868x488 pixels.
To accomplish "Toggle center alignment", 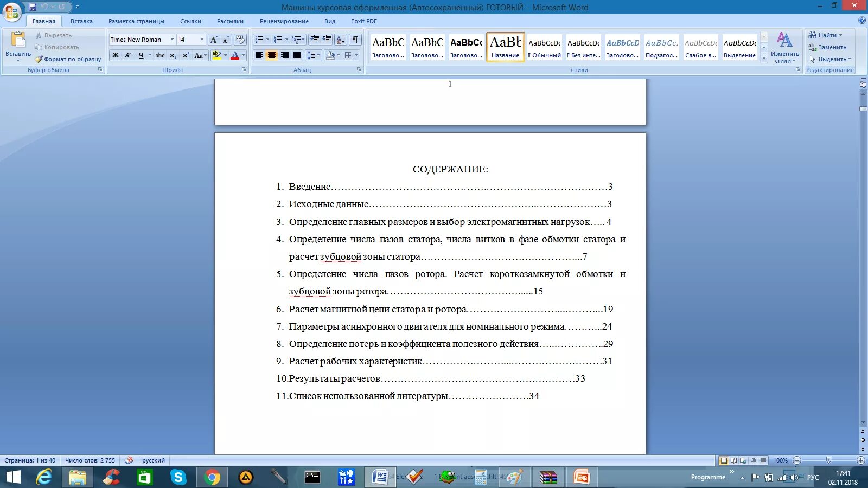I will click(272, 55).
